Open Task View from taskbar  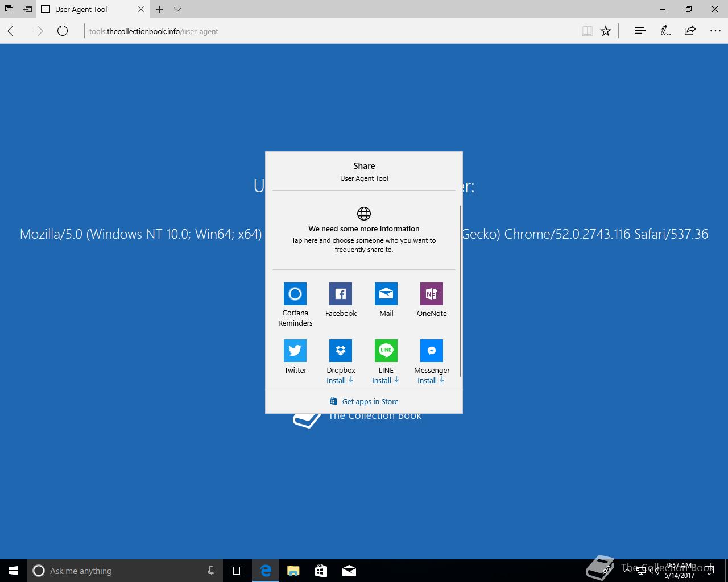(237, 571)
